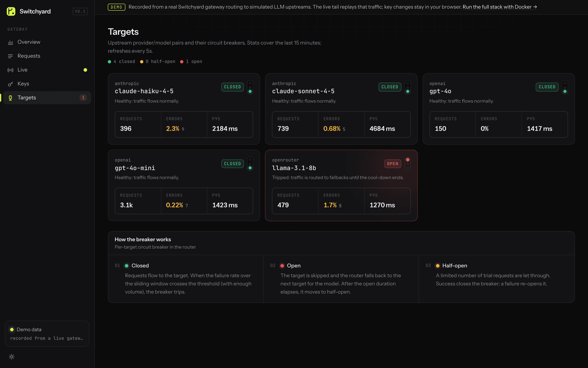Click the Half-open step heading
The height and width of the screenshot is (368, 588).
pos(455,266)
